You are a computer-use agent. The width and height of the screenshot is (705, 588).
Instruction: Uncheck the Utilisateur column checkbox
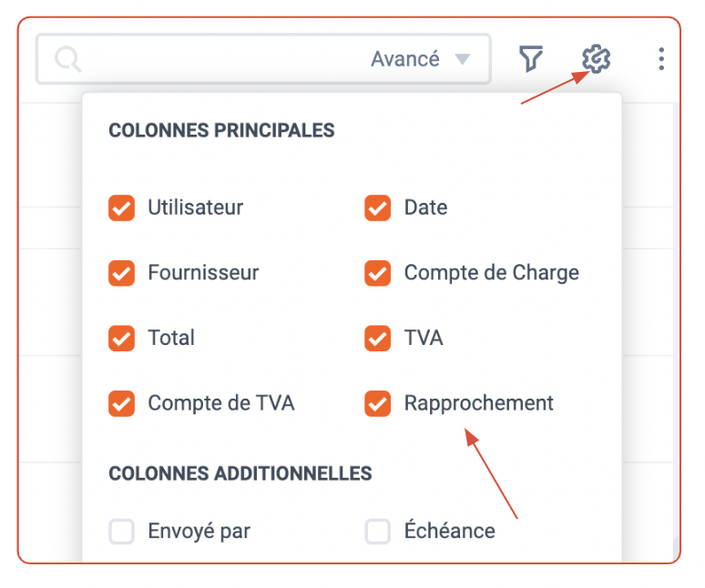[x=121, y=208]
